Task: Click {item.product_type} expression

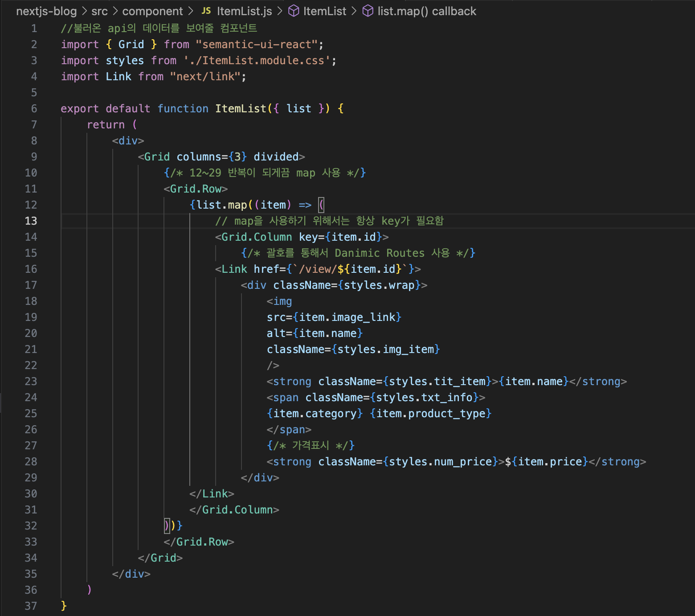Action: coord(430,413)
